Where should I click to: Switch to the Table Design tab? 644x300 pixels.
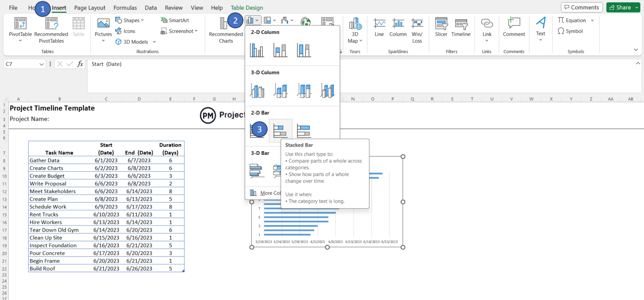(x=247, y=7)
